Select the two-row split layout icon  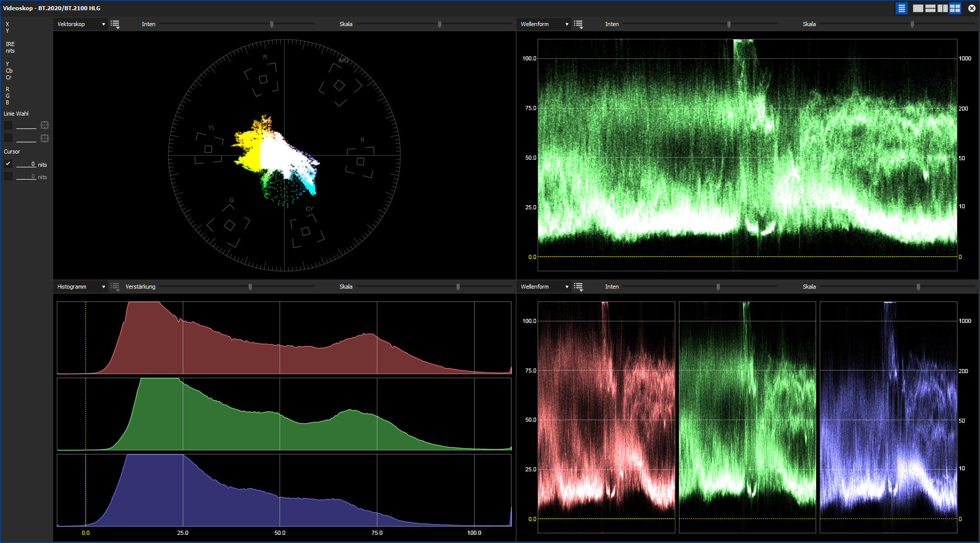pyautogui.click(x=930, y=8)
